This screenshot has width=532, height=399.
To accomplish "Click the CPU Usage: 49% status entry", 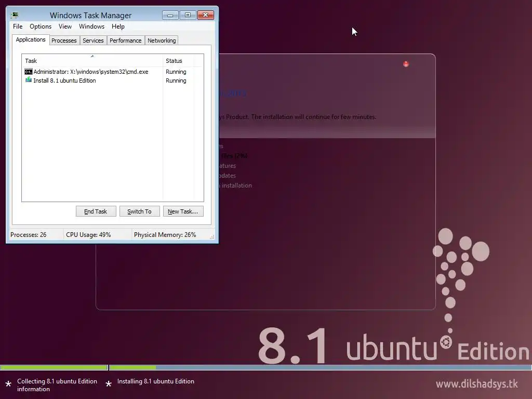I will tap(88, 234).
